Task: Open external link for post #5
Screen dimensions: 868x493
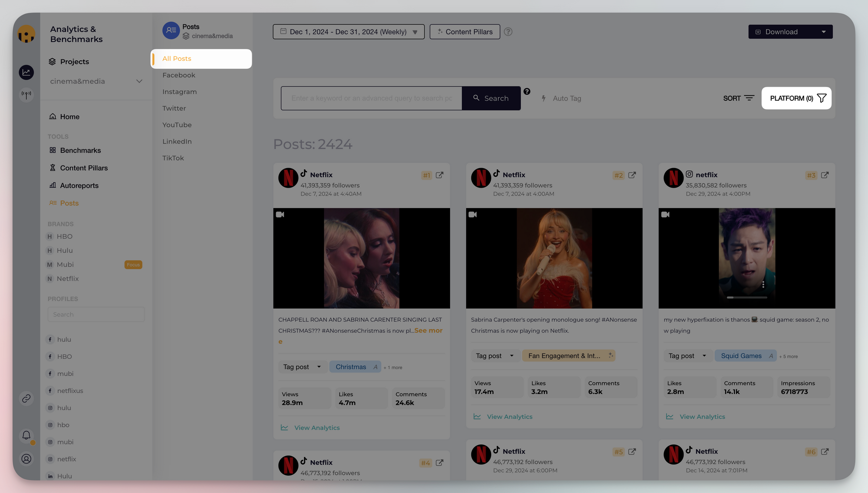Action: [632, 452]
